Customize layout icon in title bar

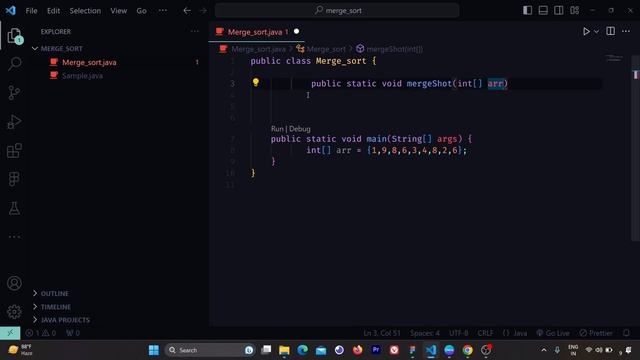[x=575, y=10]
